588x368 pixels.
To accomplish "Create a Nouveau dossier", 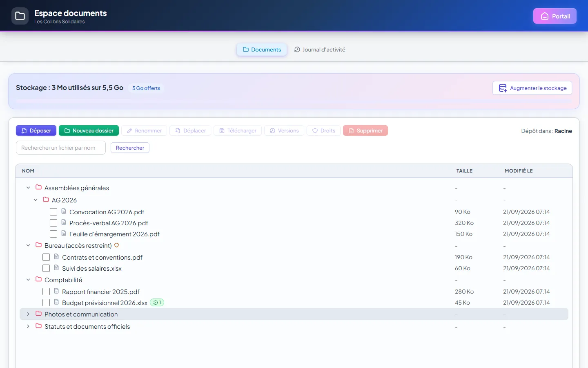I will [x=89, y=130].
